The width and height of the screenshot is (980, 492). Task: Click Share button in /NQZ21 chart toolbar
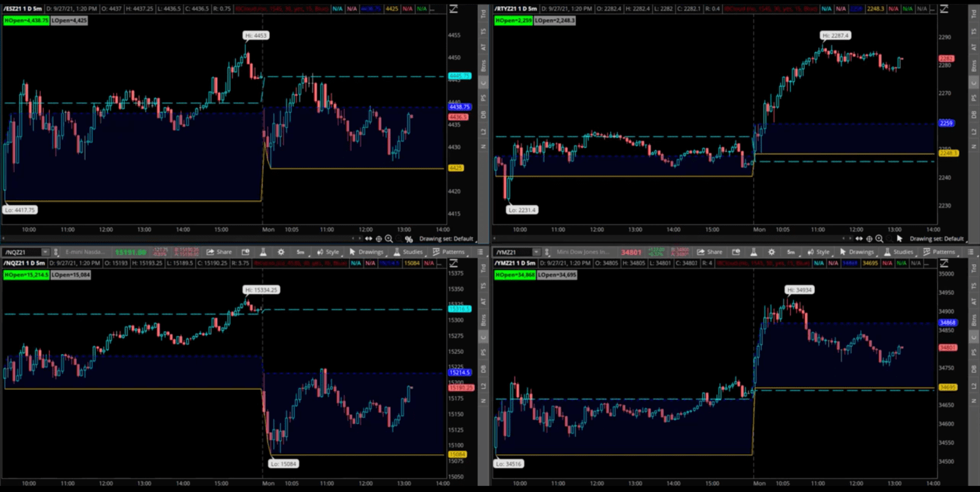pyautogui.click(x=219, y=252)
